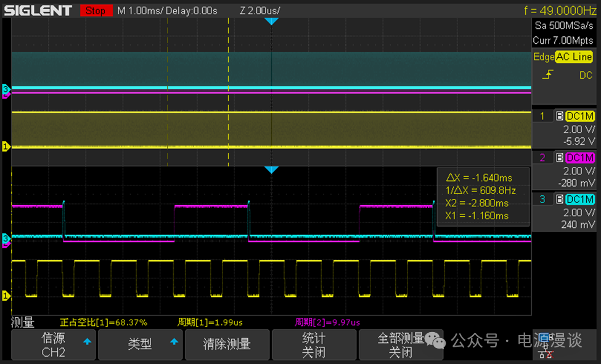
Task: Click the cyan DC1M badge for channel 3
Action: click(579, 199)
